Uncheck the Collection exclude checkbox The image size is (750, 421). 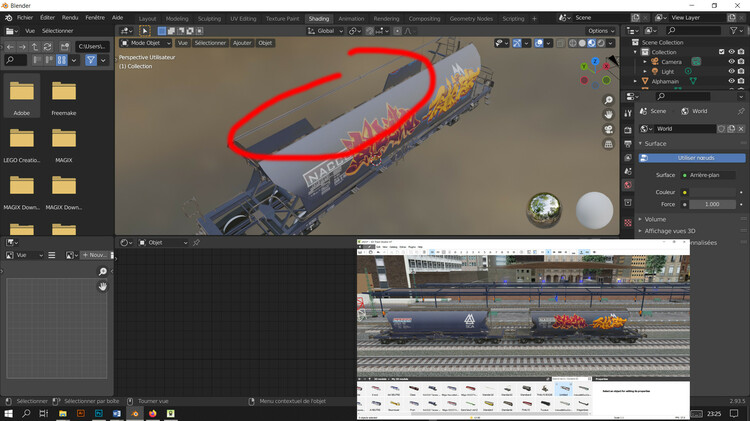pos(722,52)
